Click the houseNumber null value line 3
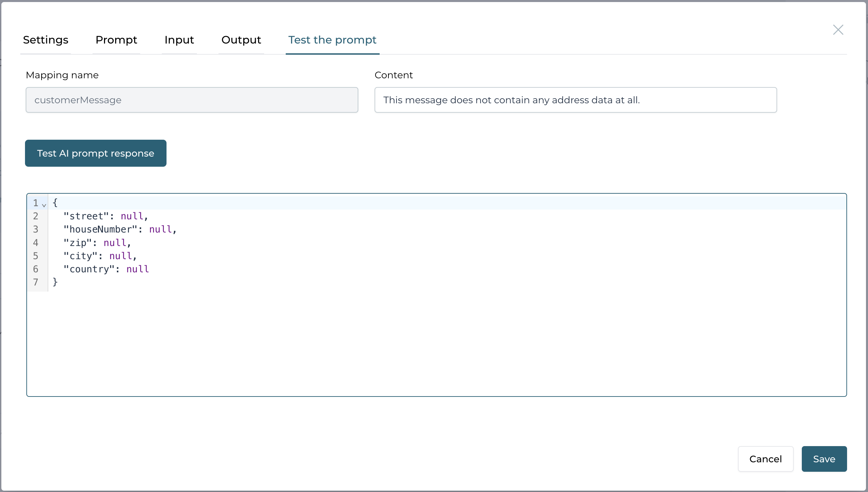This screenshot has width=868, height=492. 161,229
